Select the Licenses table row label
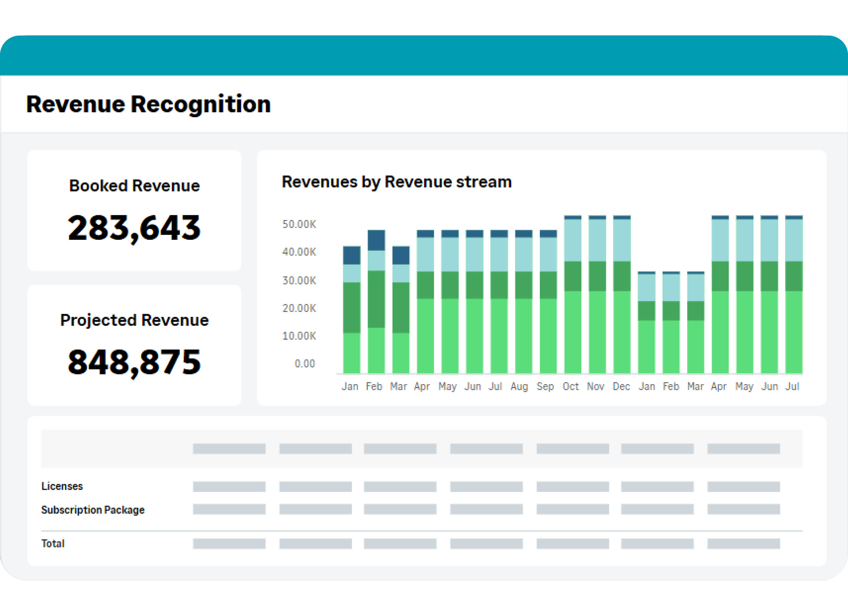 [62, 486]
